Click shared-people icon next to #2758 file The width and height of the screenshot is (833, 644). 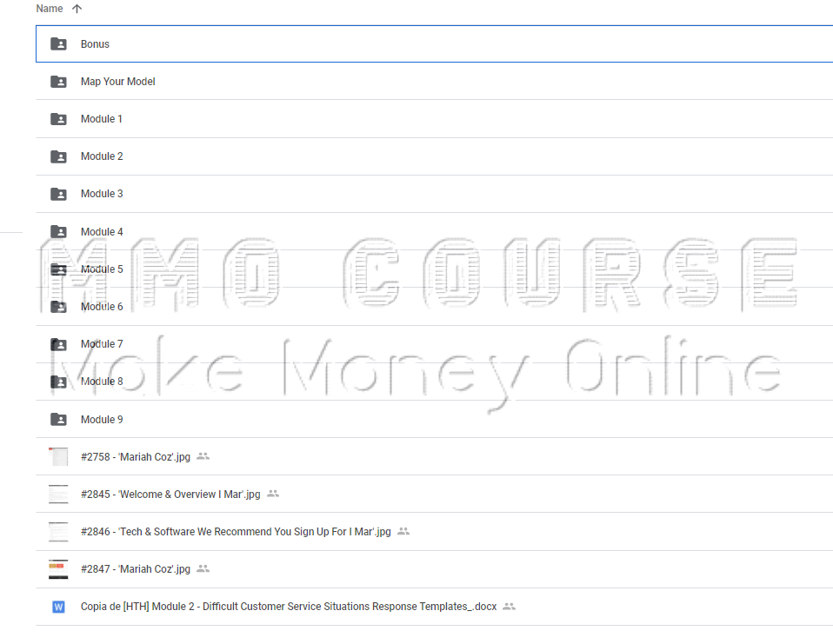203,456
